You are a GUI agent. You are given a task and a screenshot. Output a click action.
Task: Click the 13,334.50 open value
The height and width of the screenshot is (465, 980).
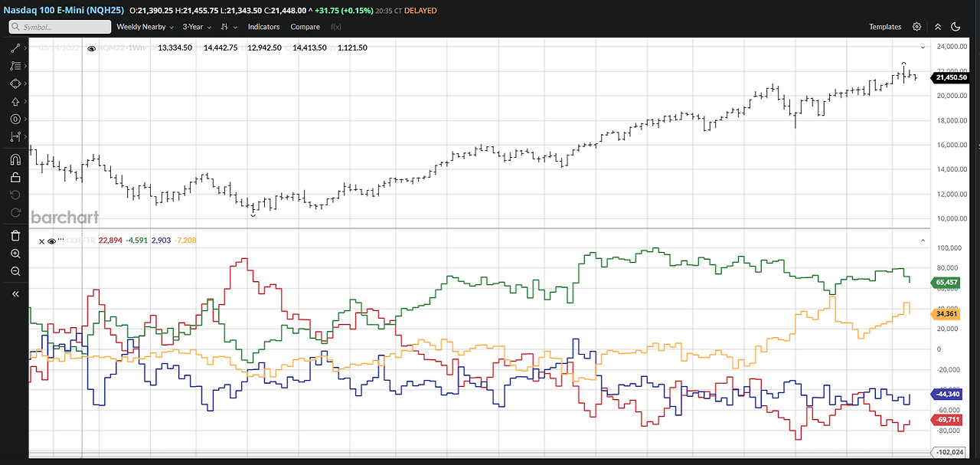[x=175, y=47]
